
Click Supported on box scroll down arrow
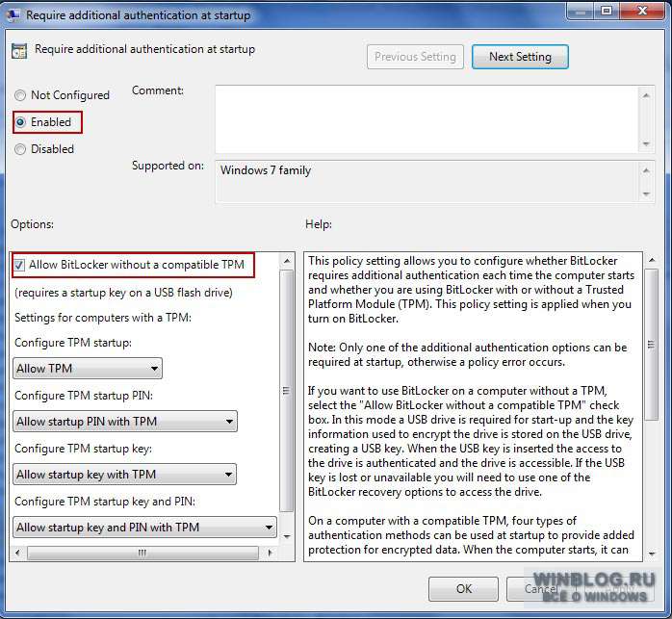pyautogui.click(x=646, y=194)
